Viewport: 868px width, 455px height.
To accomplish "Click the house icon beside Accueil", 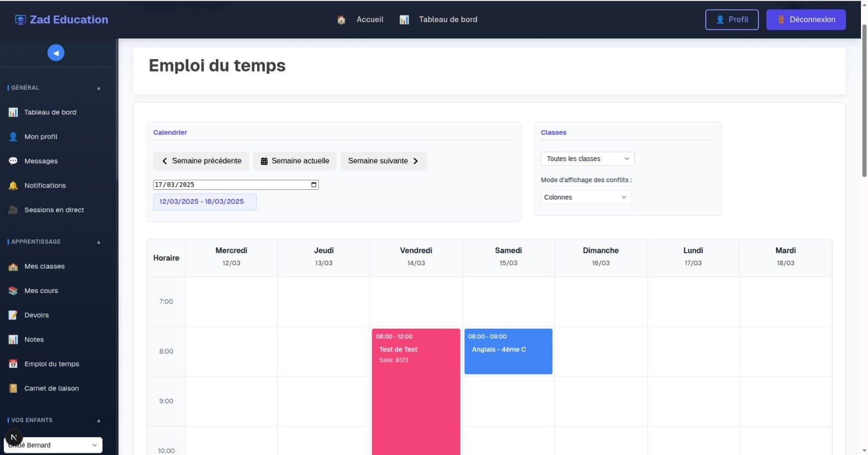I will (x=341, y=20).
